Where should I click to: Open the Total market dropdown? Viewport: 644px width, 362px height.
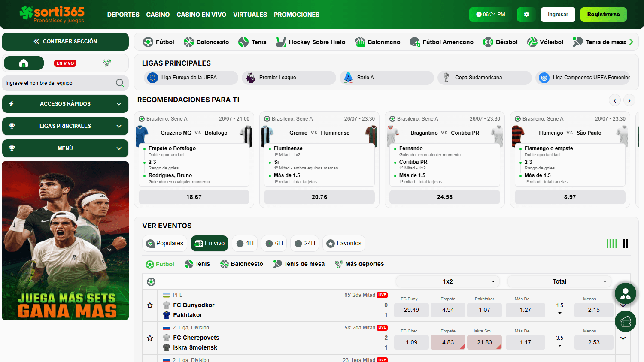(x=559, y=281)
